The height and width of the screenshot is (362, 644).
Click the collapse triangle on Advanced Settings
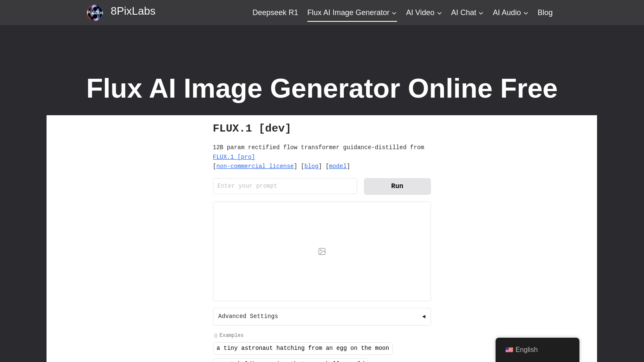(423, 316)
